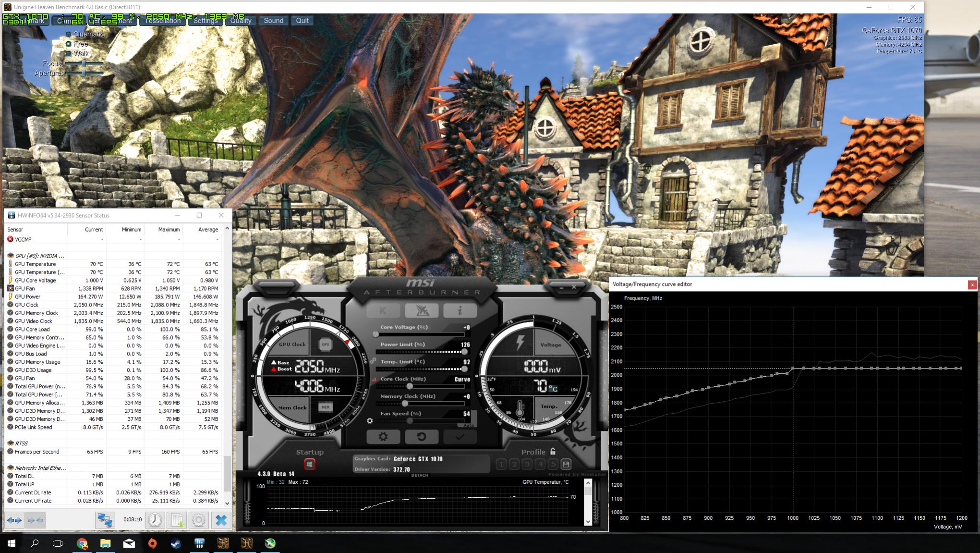The width and height of the screenshot is (980, 553).
Task: Click HWiNFO reset clock icon
Action: (x=155, y=519)
